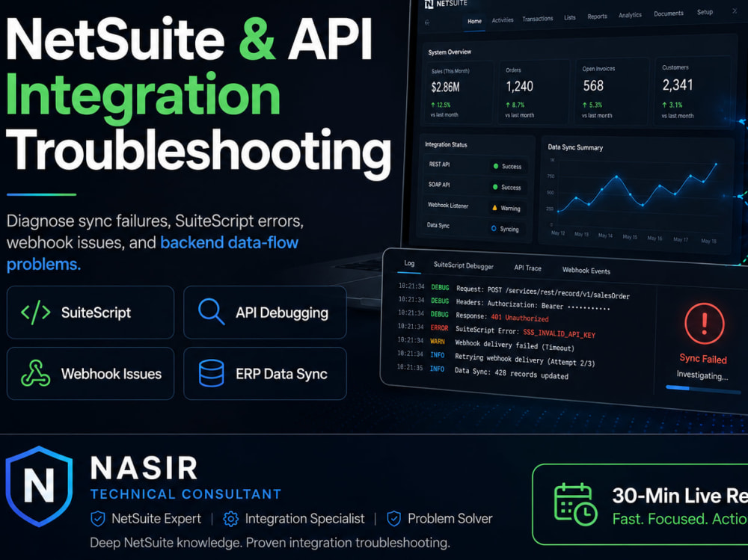The height and width of the screenshot is (560, 748).
Task: Click the green up arrow next to 8.7%
Action: click(508, 105)
